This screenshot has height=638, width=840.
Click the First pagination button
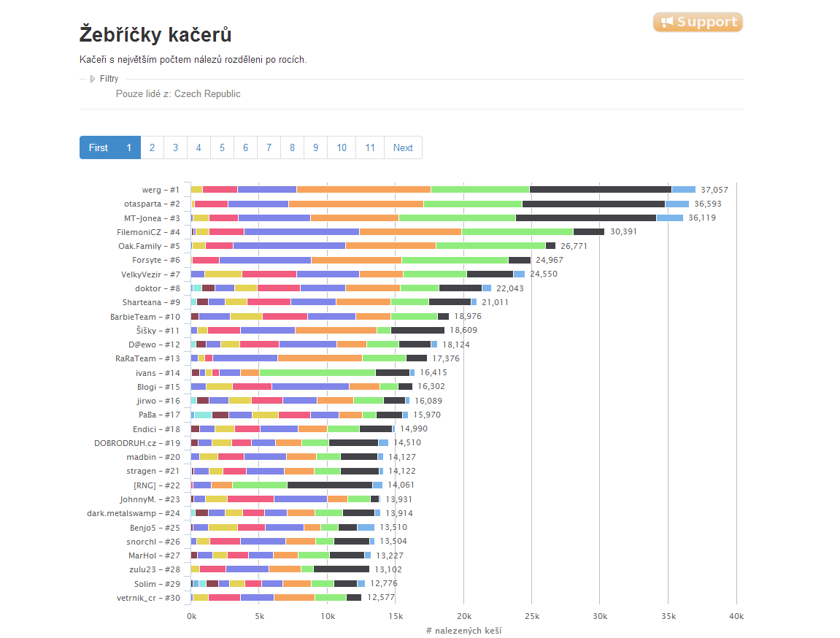[x=98, y=148]
